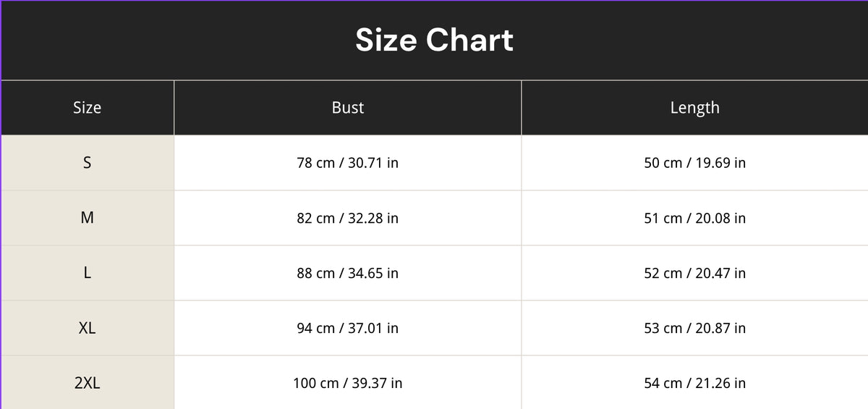Select the 100 cm / 39.37 in bust cell
The width and height of the screenshot is (868, 409).
tap(348, 382)
